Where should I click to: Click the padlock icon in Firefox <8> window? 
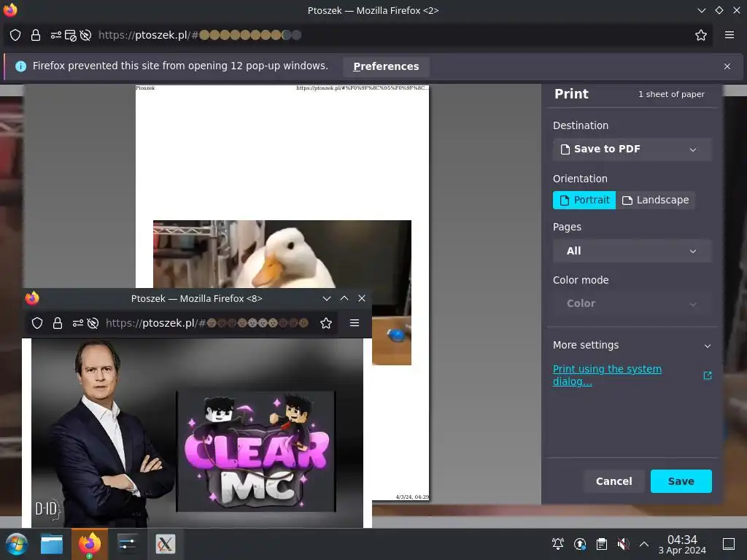pos(58,323)
